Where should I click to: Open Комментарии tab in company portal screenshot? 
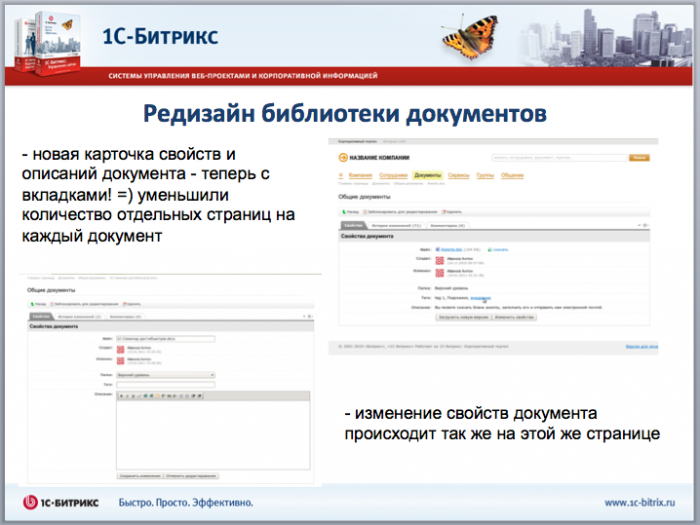pyautogui.click(x=447, y=225)
